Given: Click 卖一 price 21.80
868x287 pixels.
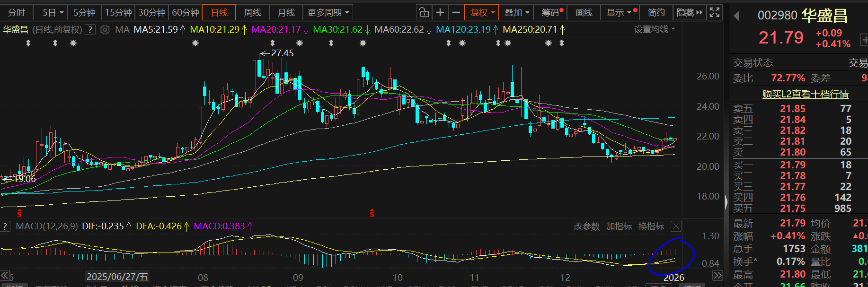Looking at the screenshot, I should (x=793, y=152).
